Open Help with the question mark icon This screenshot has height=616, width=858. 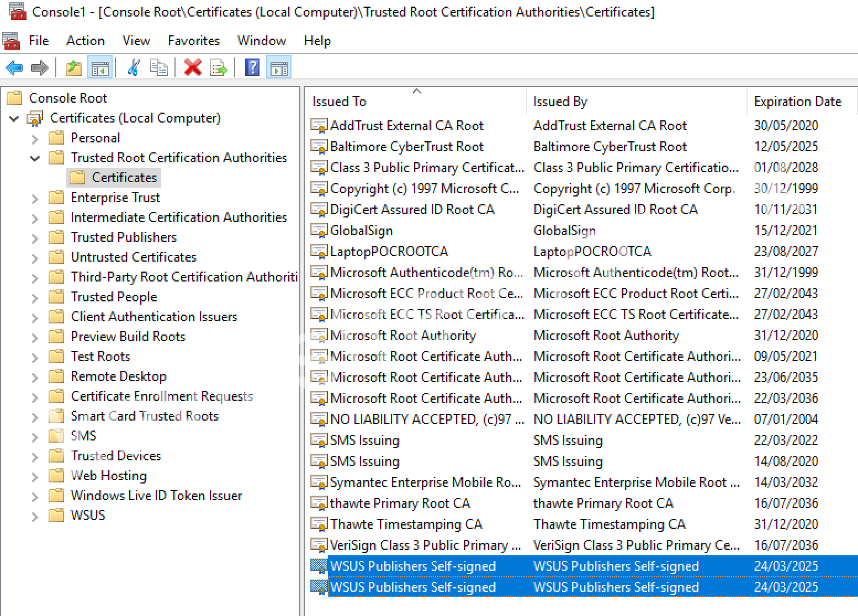pyautogui.click(x=252, y=68)
